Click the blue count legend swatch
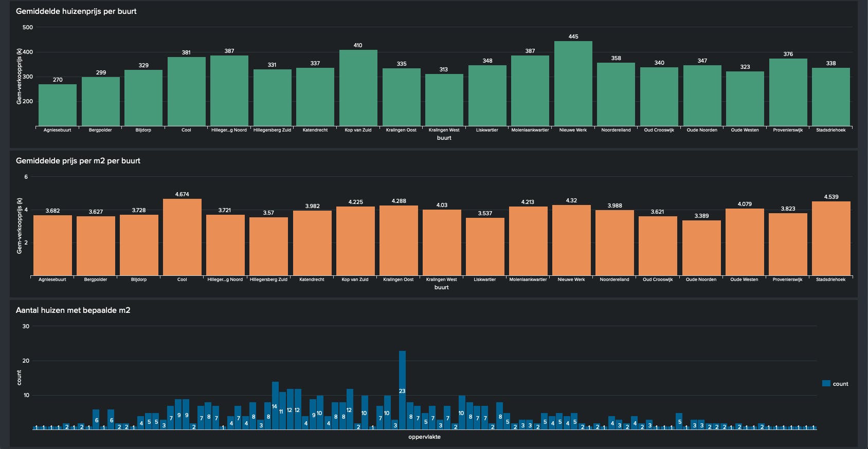This screenshot has width=868, height=449. pyautogui.click(x=826, y=384)
